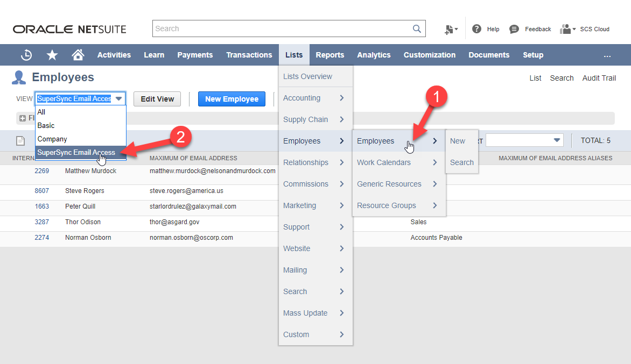Click the Feedback speech bubble icon
The height and width of the screenshot is (364, 631).
(x=514, y=29)
